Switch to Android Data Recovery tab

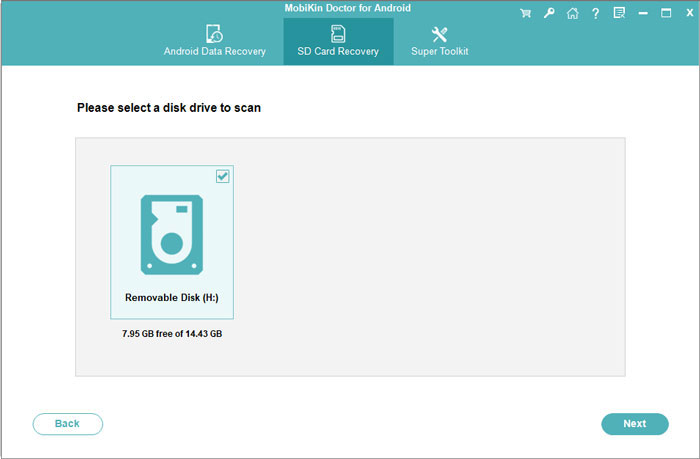tap(215, 41)
